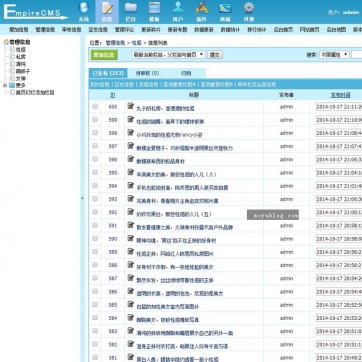The width and height of the screenshot is (362, 362).
Task: Open the 审核栏目全部信息 link
Action: click(x=257, y=84)
